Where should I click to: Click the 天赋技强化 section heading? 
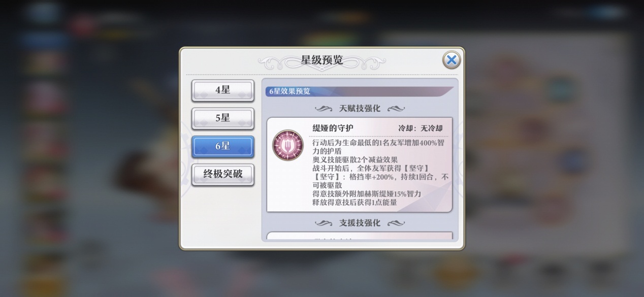click(360, 109)
